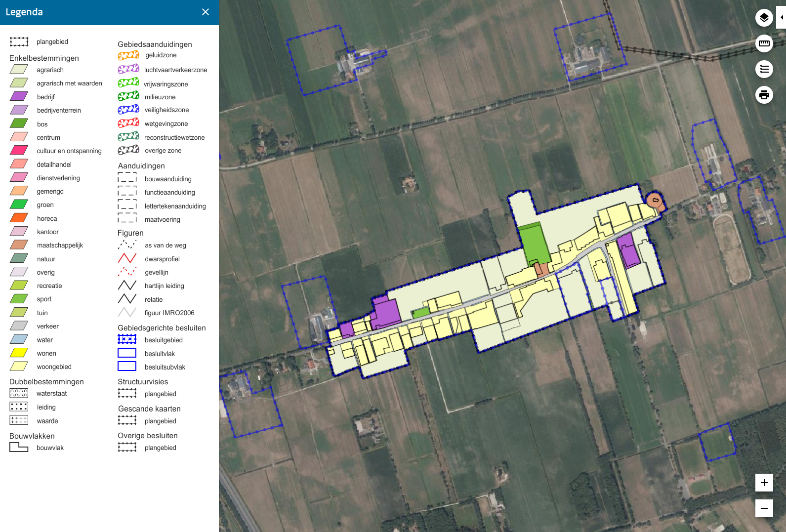Click the 'natuur' color swatch
Screen dimensions: 786x532
pyautogui.click(x=19, y=258)
